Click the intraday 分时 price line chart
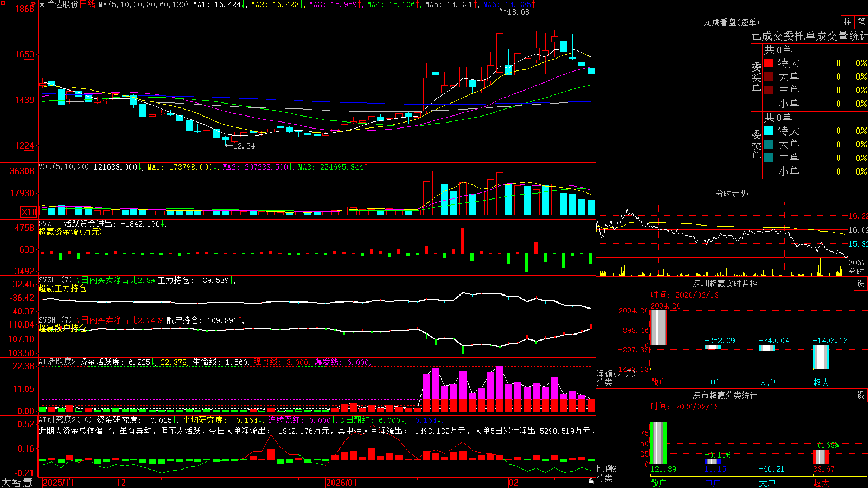The image size is (868, 488). click(x=722, y=230)
